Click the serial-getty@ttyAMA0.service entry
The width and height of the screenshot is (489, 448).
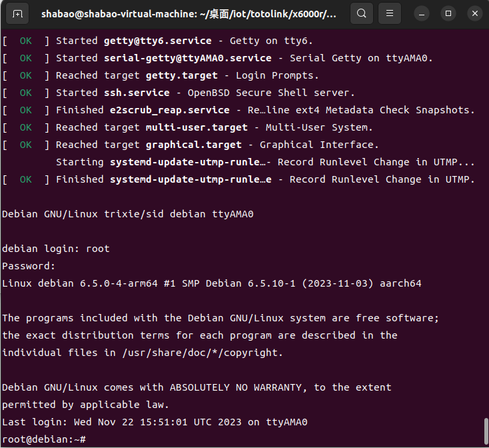(x=187, y=58)
